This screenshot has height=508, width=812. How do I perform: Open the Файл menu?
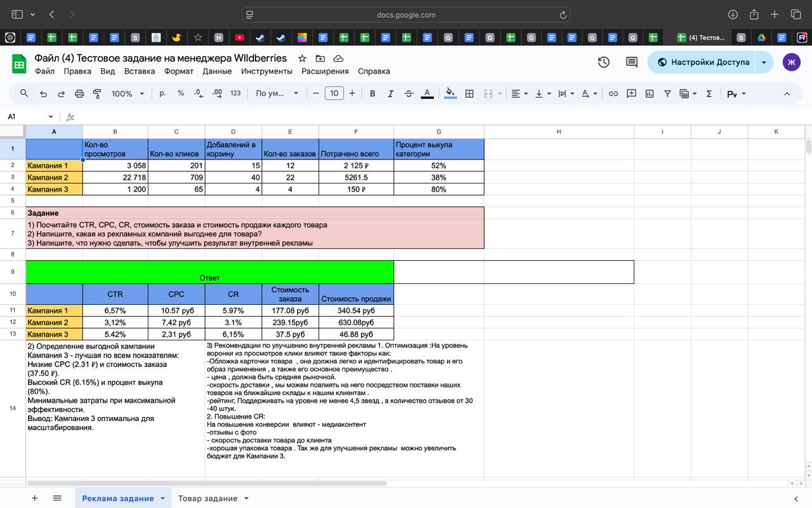coord(44,71)
